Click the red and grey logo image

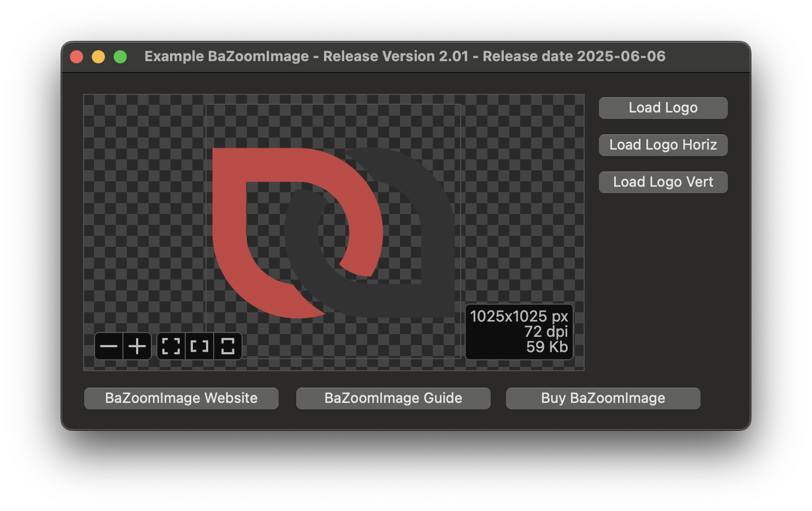(x=333, y=233)
